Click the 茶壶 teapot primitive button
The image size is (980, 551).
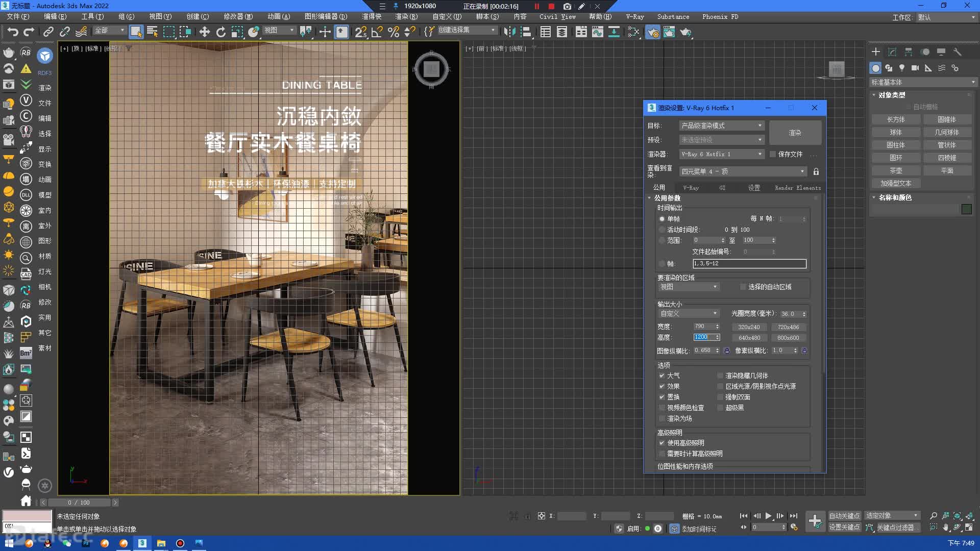coord(896,170)
